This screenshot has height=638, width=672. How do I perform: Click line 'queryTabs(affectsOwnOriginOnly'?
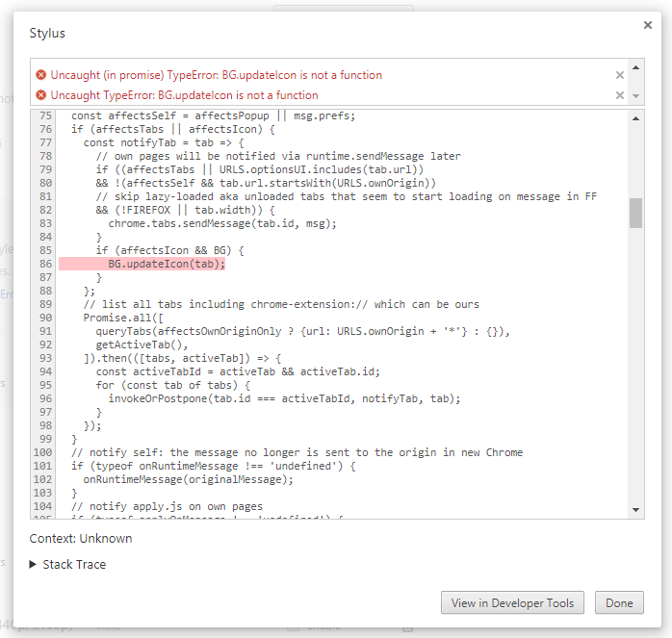point(302,331)
